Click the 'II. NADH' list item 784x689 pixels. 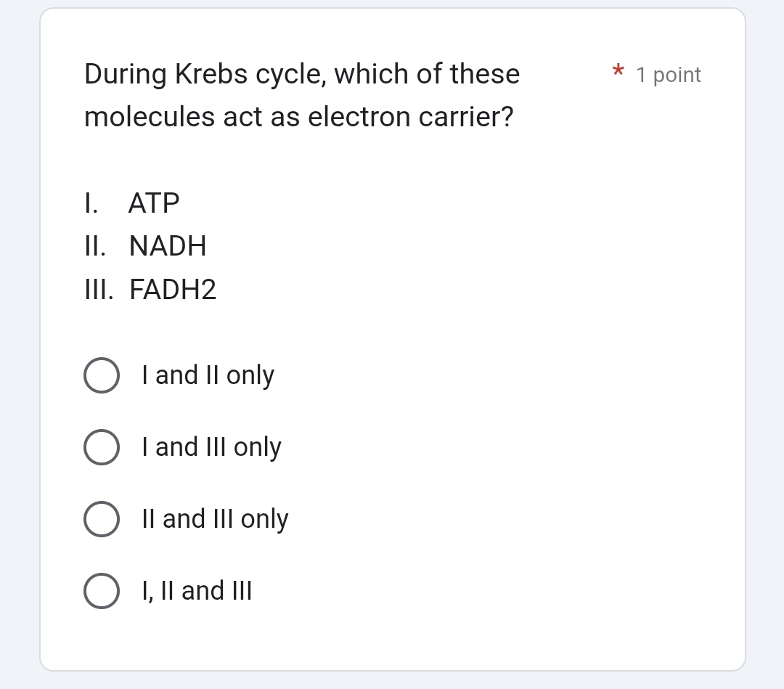coord(145,246)
